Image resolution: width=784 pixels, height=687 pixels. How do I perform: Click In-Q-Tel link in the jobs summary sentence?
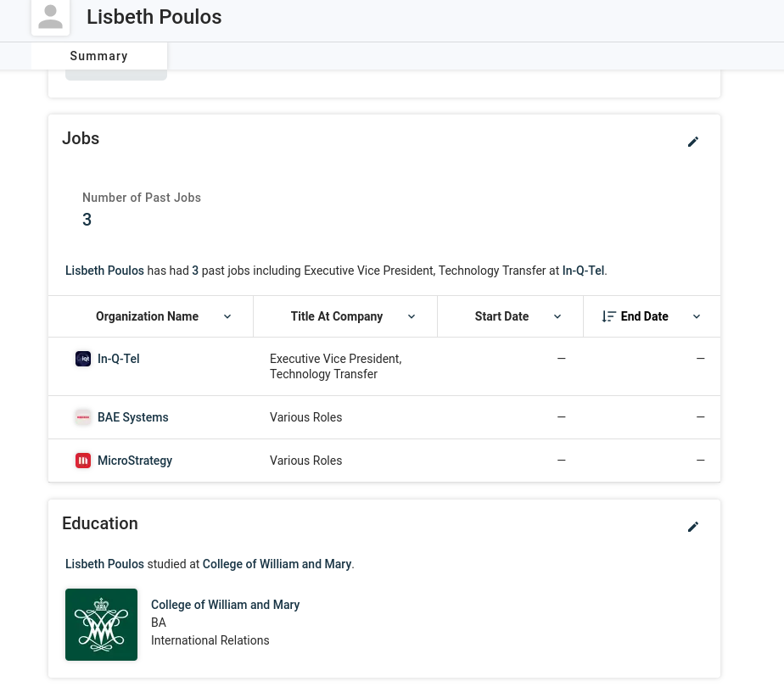(x=583, y=271)
